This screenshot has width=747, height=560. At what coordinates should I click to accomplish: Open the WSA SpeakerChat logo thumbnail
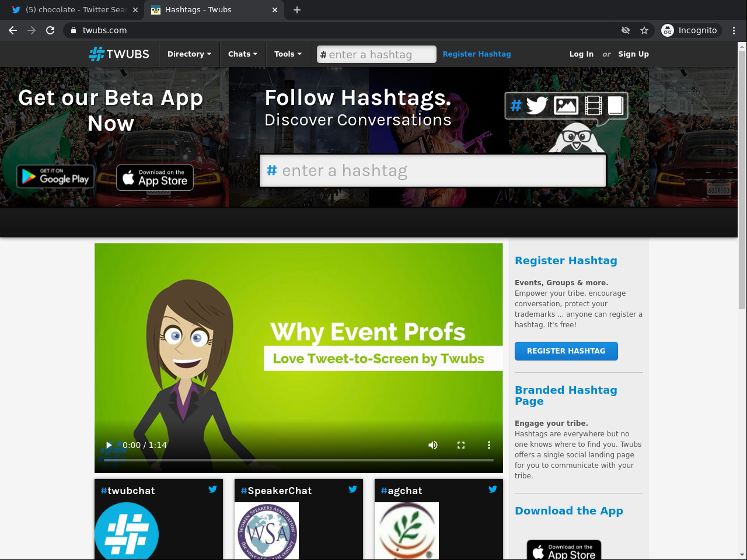[x=267, y=531]
